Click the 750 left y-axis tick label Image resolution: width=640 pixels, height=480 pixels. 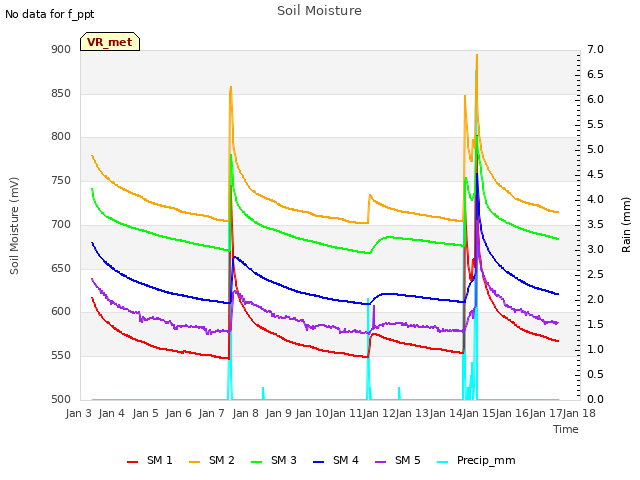pos(61,180)
